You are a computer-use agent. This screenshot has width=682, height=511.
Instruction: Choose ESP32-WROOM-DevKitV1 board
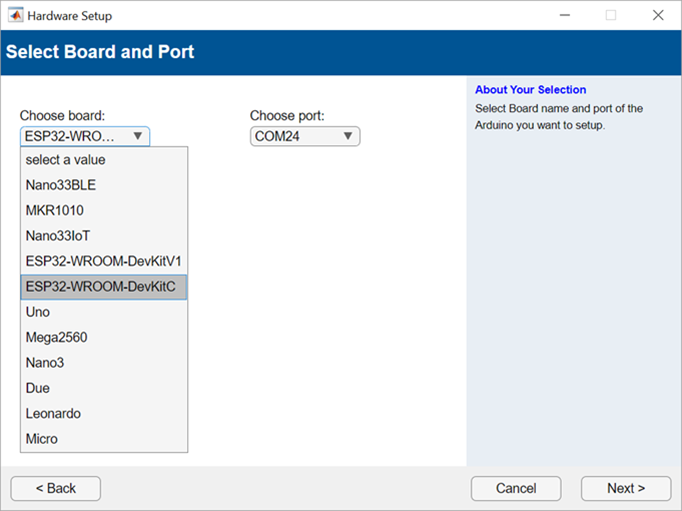104,261
